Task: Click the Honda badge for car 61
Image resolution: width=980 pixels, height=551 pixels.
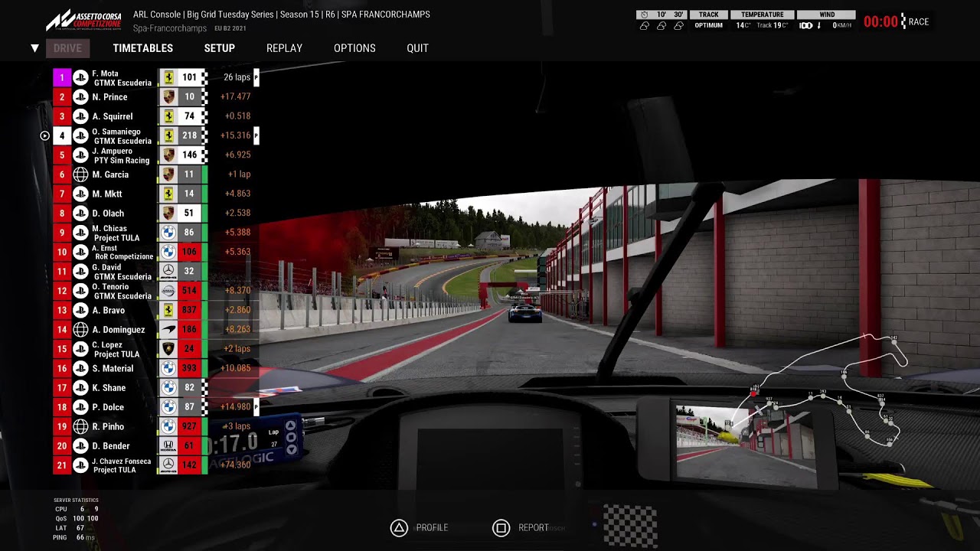Action: [168, 446]
